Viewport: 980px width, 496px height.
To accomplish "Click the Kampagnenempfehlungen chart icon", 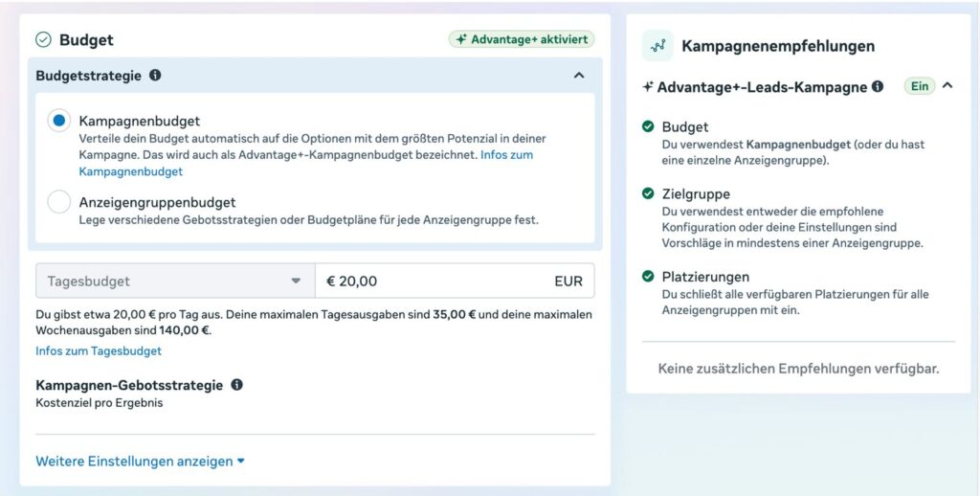I will pyautogui.click(x=658, y=46).
